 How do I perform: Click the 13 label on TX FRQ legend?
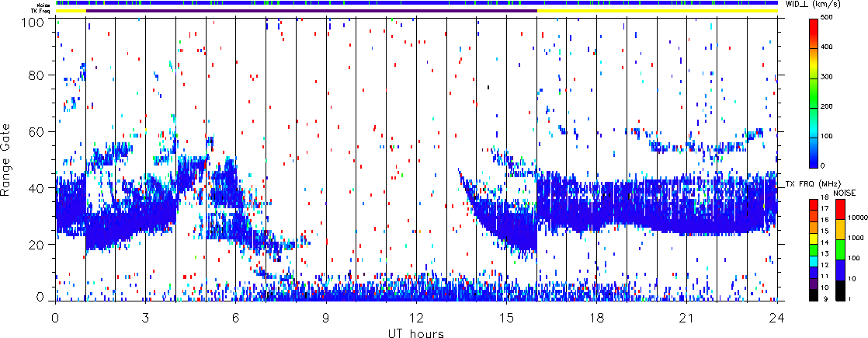pos(825,254)
